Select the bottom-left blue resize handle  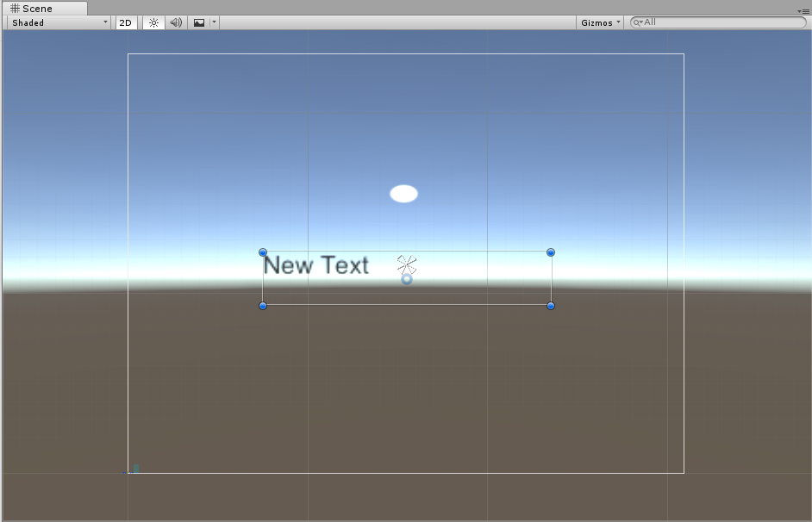(263, 306)
